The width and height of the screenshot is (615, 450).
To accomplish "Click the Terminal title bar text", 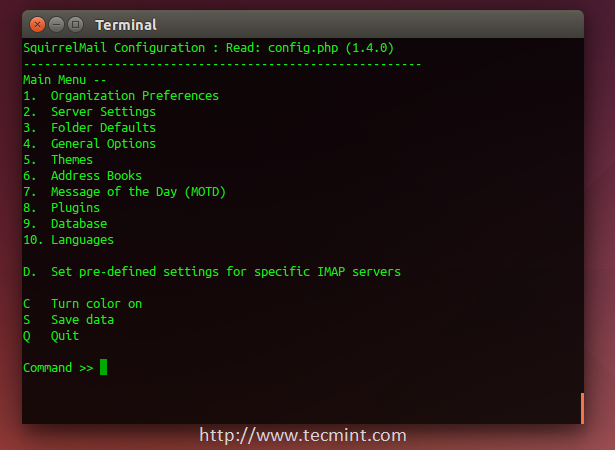I will (125, 24).
